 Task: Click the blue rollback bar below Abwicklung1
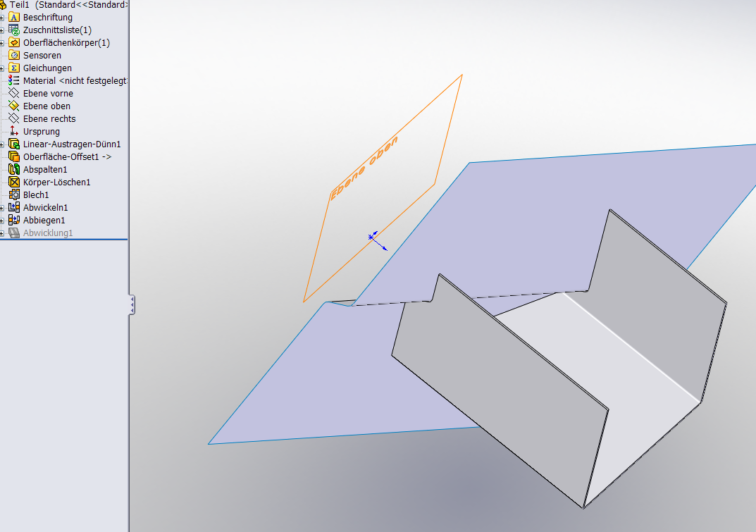(x=63, y=240)
